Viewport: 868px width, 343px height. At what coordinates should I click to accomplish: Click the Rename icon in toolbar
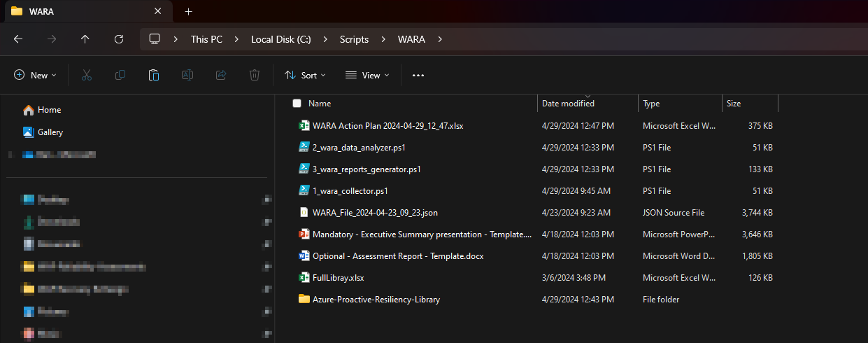pos(187,75)
